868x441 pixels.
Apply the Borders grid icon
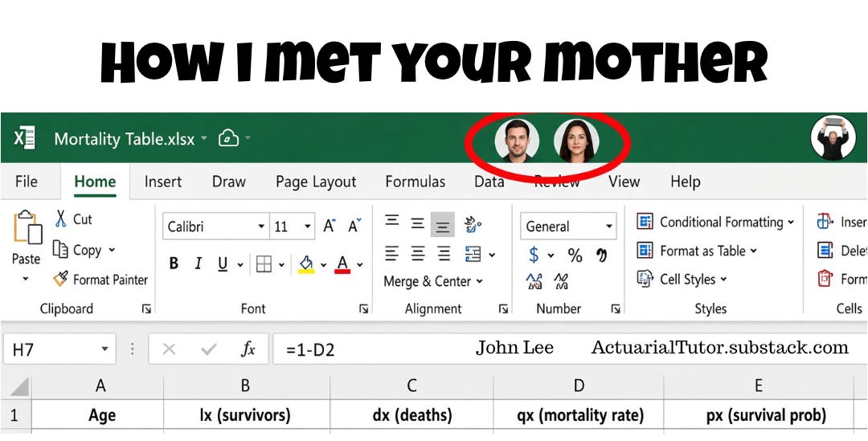[264, 264]
